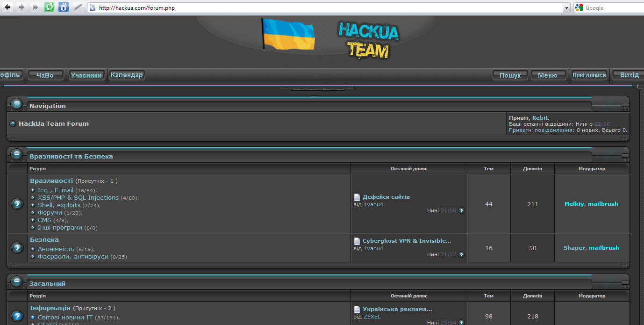Collapse Вразливості та Безпека category

[17, 154]
